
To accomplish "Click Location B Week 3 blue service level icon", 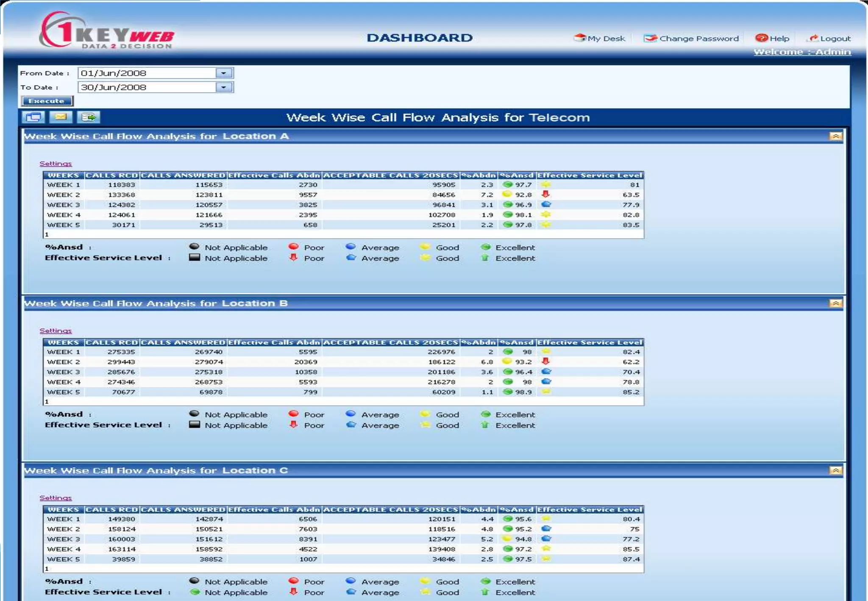I will 546,371.
